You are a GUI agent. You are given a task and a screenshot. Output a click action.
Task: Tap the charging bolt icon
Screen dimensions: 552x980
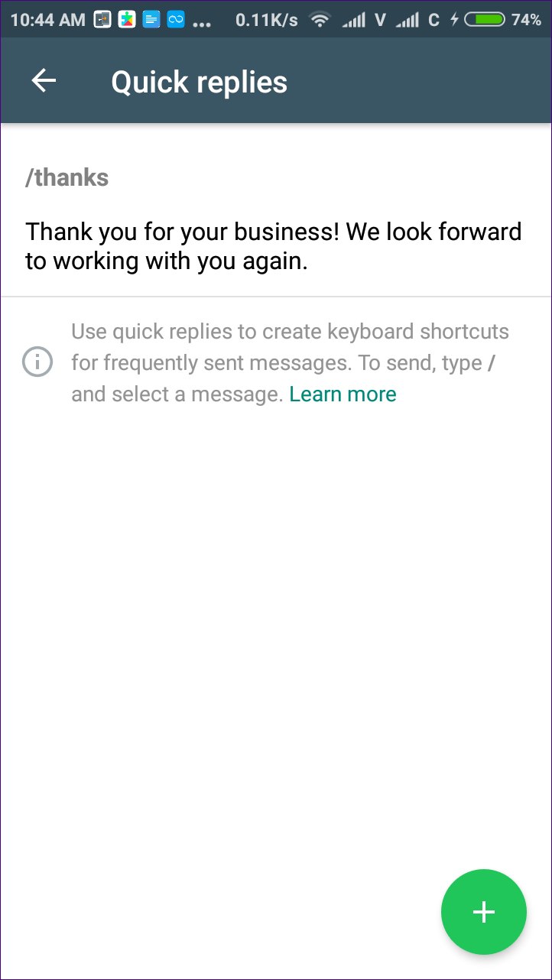pos(454,20)
